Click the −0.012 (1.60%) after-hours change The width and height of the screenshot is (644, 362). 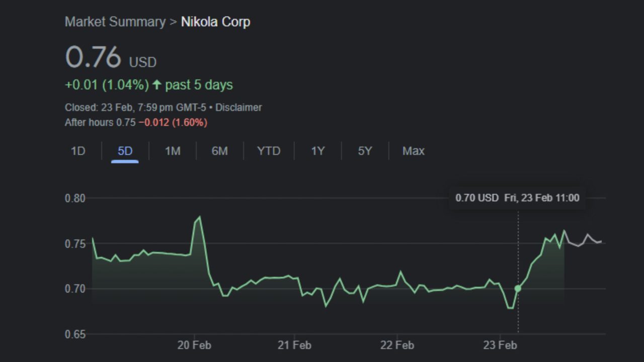[x=173, y=123]
